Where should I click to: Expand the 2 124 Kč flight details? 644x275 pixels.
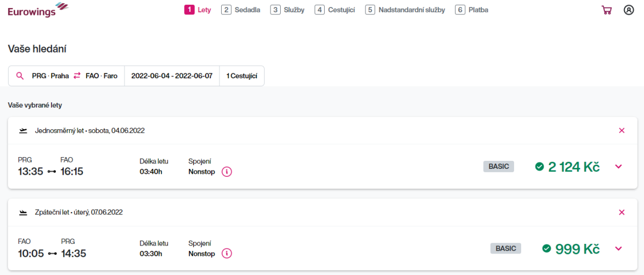tap(618, 167)
